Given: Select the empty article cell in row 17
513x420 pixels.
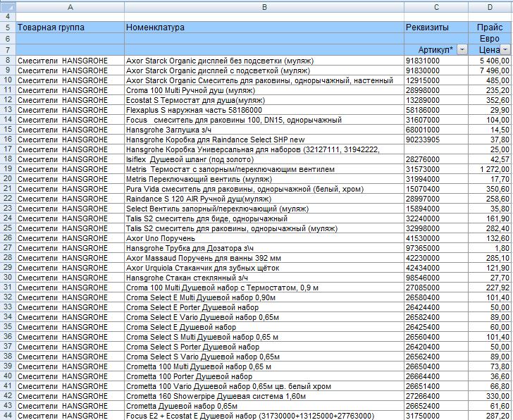Looking at the screenshot, I should [x=436, y=149].
